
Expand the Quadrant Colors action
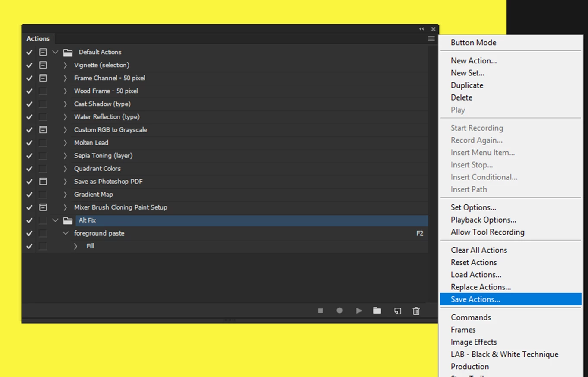65,169
